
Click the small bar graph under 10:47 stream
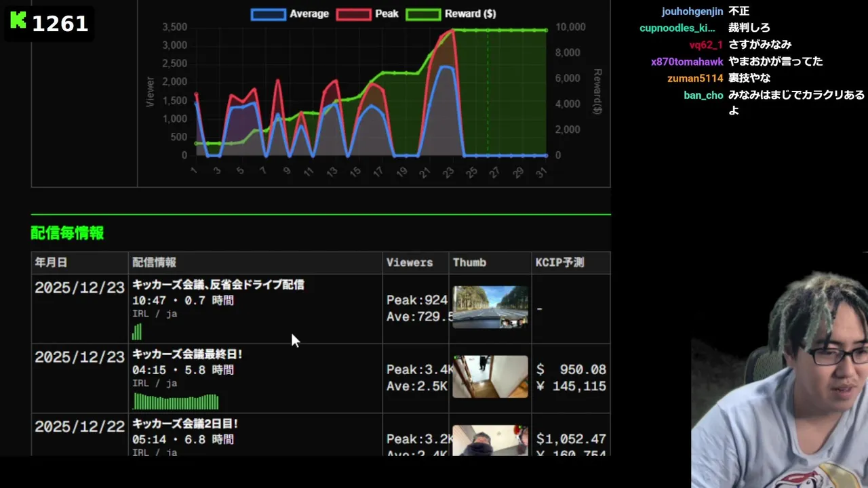[137, 331]
